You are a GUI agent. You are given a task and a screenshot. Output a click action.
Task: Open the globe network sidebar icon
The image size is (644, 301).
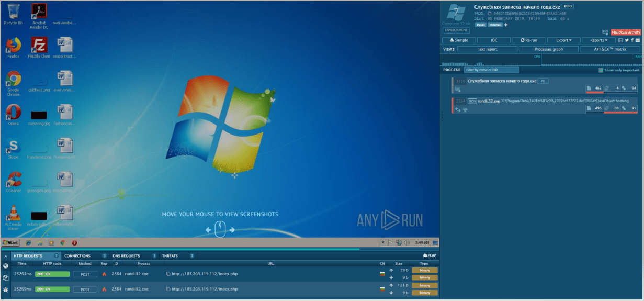[5, 266]
